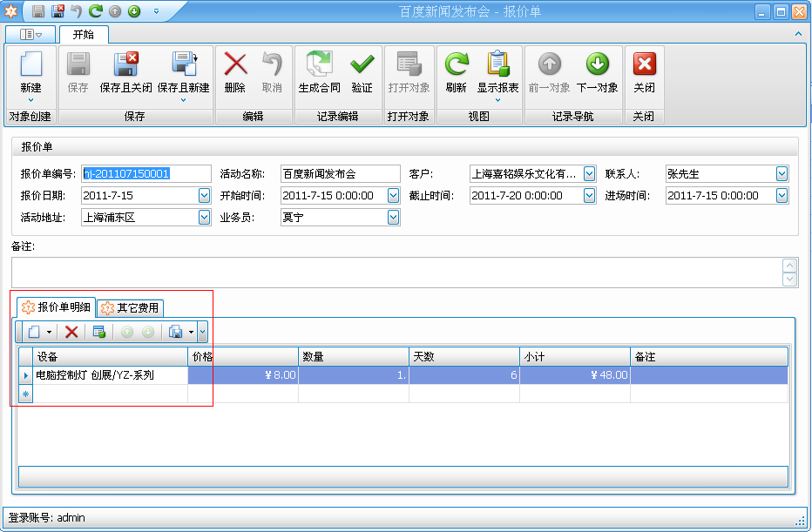
Task: Click the 保存 (Save) ribbon icon
Action: (78, 64)
